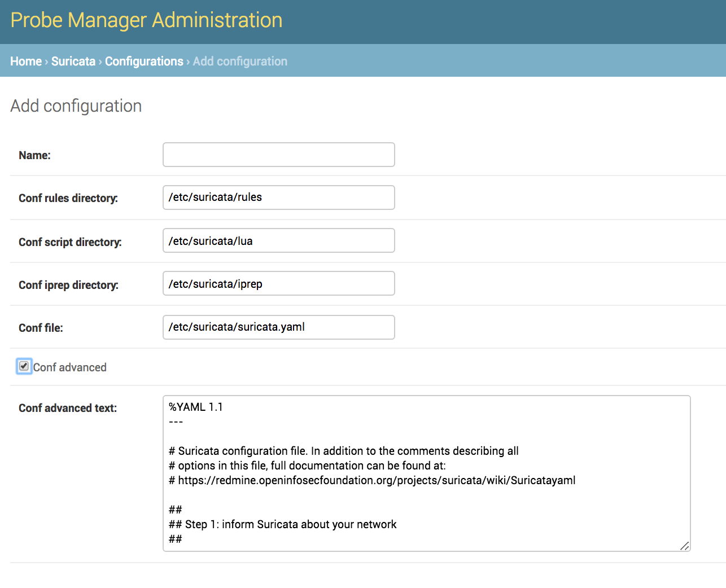Click the Conf script directory label
Screen dimensions: 726x588
coord(70,242)
